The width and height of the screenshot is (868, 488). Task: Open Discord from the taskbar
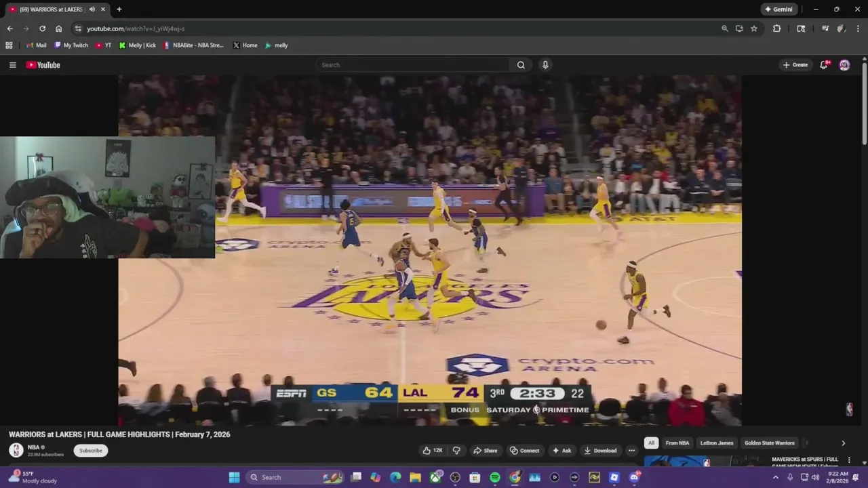(x=634, y=477)
